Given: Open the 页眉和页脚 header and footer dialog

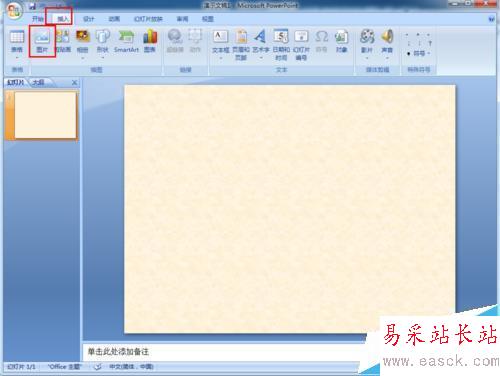Looking at the screenshot, I should pos(241,45).
